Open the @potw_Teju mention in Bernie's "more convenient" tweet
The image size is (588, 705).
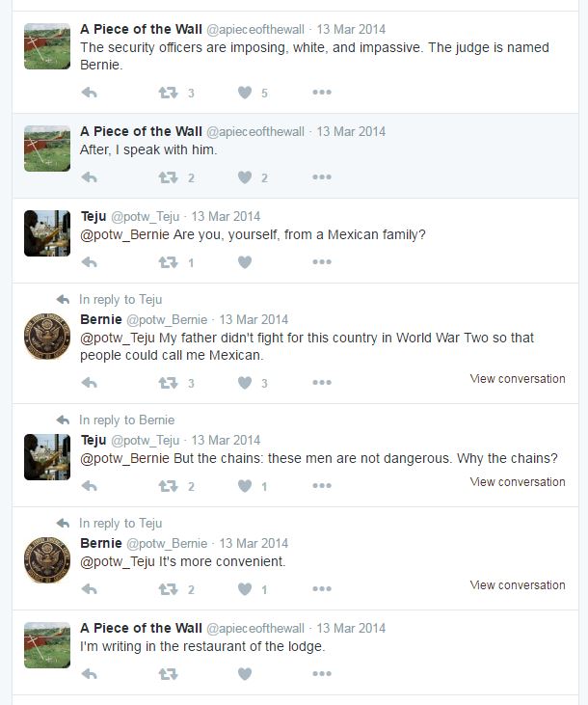[x=118, y=561]
